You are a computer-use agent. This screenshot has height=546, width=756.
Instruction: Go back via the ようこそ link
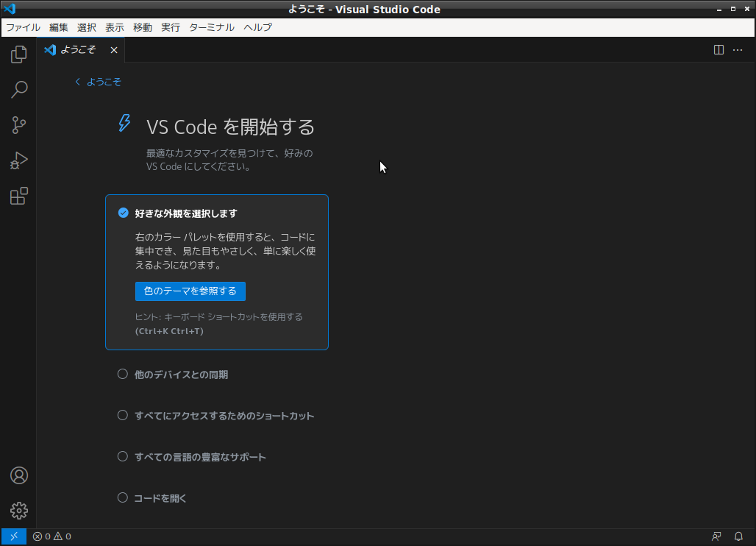coord(99,82)
